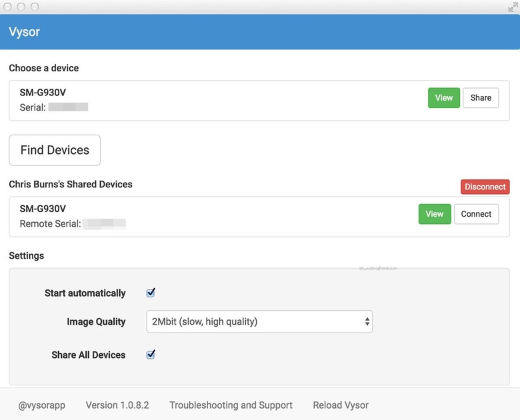Open the @vysorapp link
This screenshot has width=520, height=420.
tap(42, 405)
